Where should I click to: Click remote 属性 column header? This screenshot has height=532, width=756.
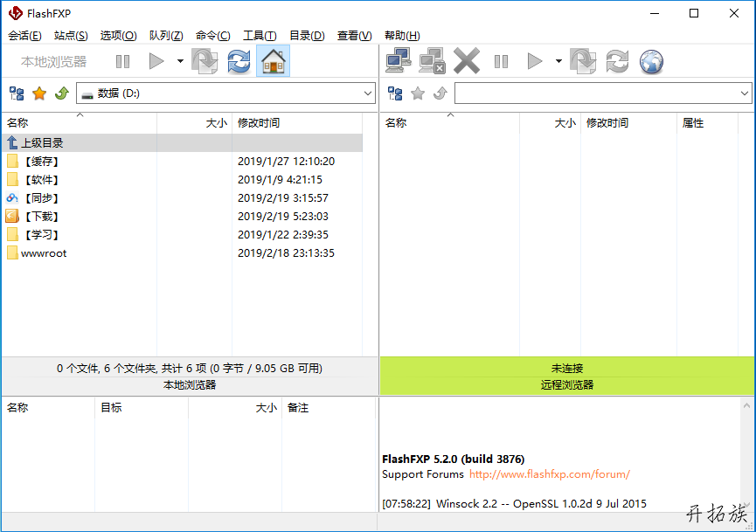[707, 123]
